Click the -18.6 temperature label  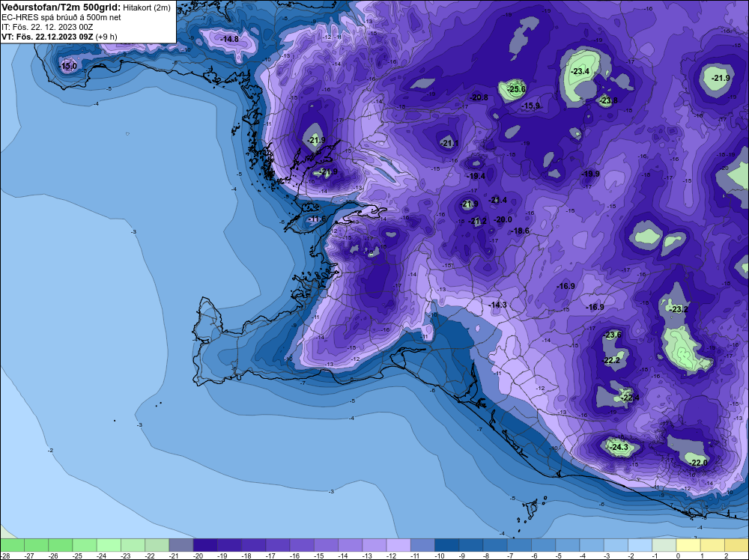521,231
